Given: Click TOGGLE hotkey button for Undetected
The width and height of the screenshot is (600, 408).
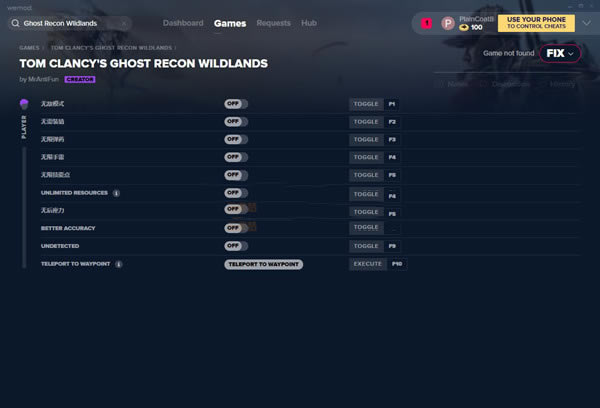Looking at the screenshot, I should click(x=366, y=246).
